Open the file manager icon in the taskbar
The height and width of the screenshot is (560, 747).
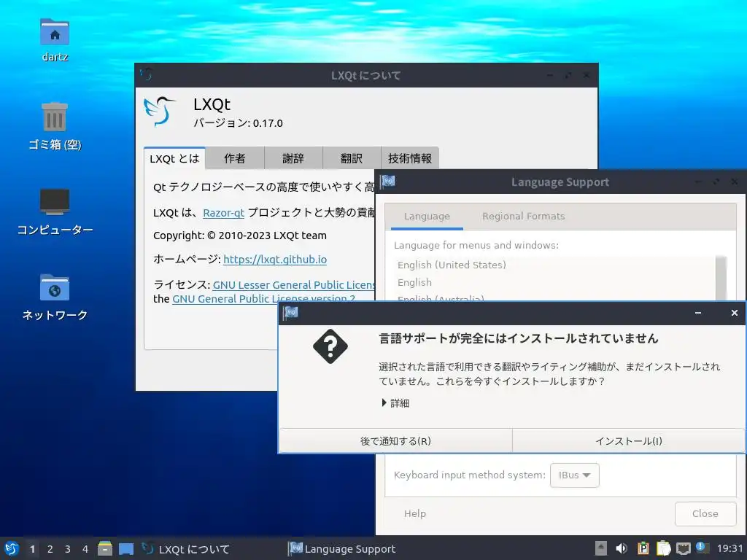105,548
